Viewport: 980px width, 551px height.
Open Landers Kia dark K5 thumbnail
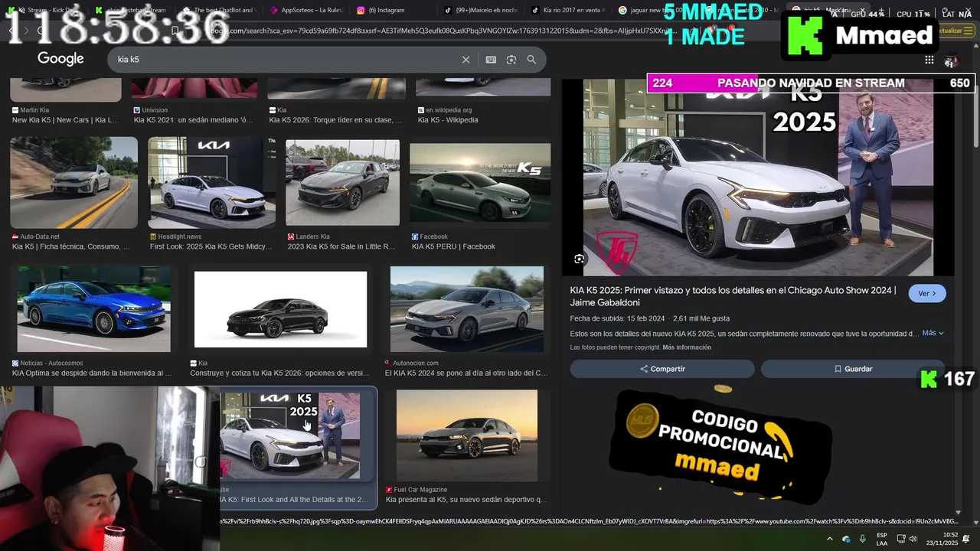(x=342, y=183)
